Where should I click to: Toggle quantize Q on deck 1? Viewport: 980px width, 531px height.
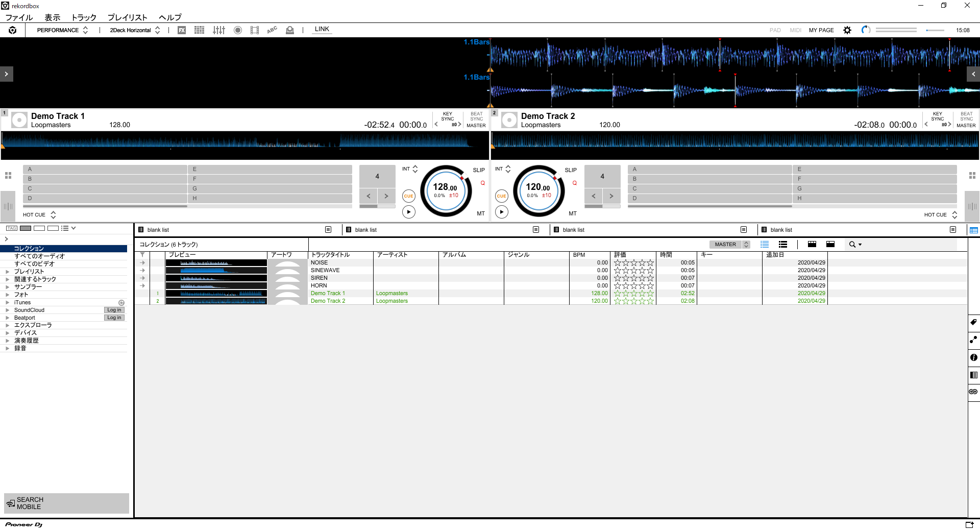[x=482, y=183]
